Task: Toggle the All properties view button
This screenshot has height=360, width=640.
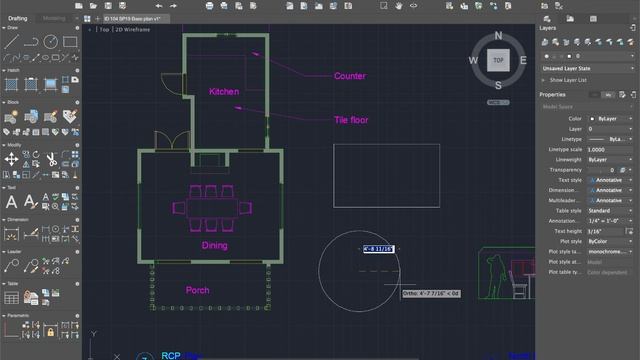Action: tap(608, 95)
